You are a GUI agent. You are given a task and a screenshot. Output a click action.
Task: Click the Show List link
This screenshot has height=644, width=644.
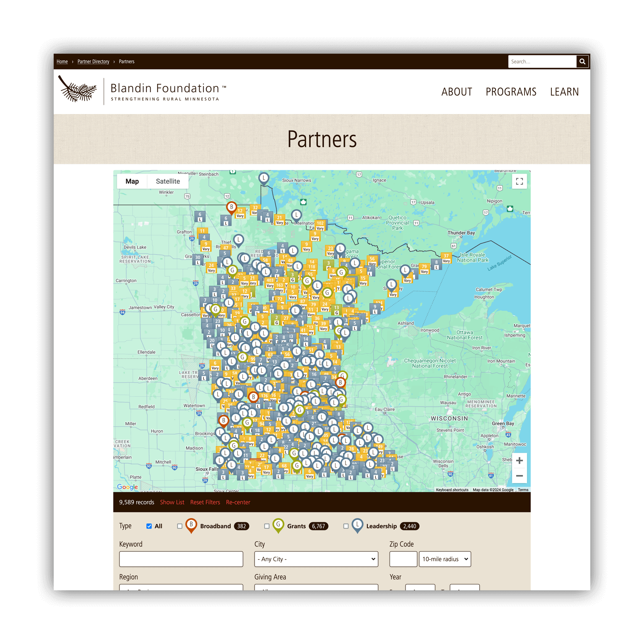pos(172,502)
